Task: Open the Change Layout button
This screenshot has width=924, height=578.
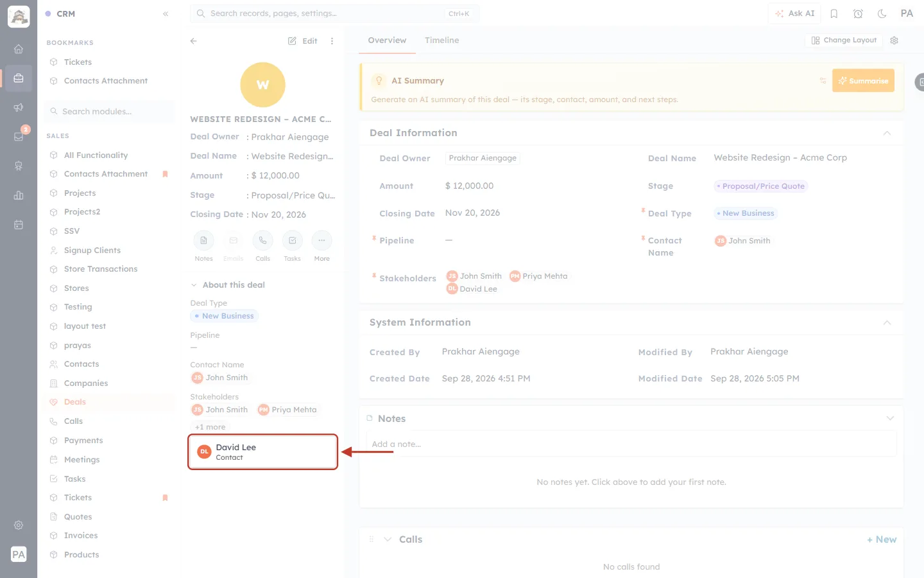Action: pyautogui.click(x=844, y=40)
